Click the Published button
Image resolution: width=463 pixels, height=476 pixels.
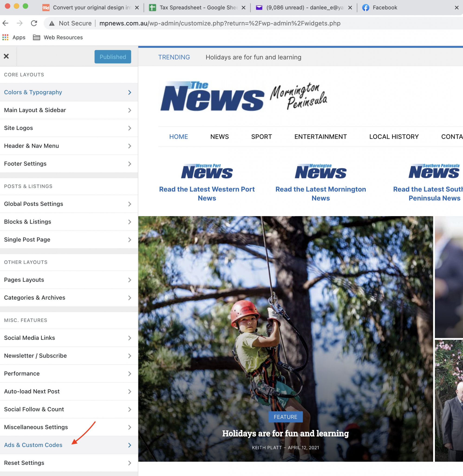click(113, 57)
